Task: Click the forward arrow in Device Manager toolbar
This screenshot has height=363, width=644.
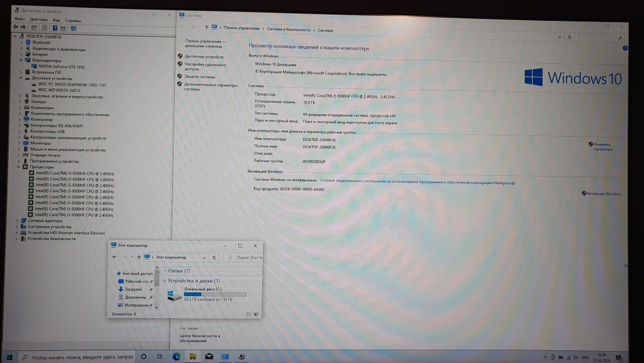Action: [x=23, y=27]
